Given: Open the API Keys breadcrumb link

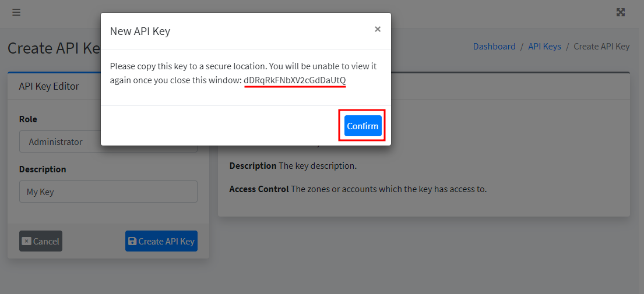Looking at the screenshot, I should click(x=544, y=47).
